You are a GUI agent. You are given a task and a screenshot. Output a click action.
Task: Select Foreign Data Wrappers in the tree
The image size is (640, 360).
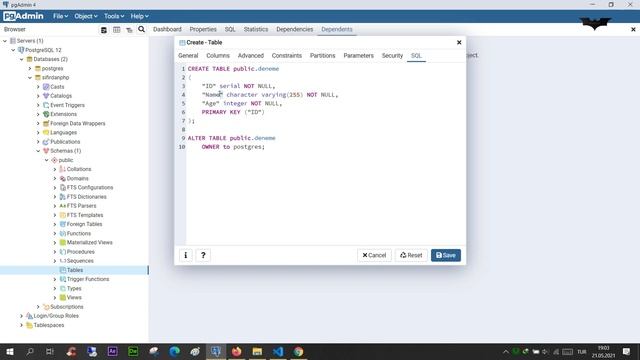point(78,123)
